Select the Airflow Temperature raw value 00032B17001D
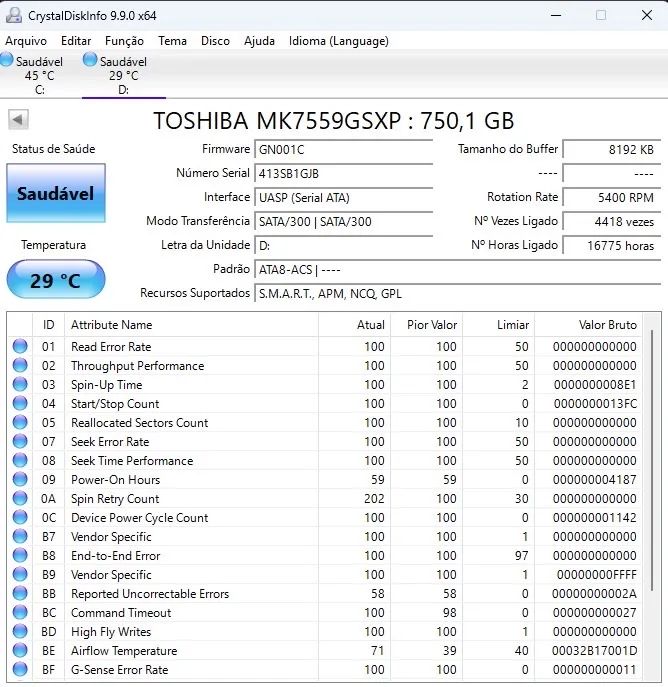The width and height of the screenshot is (668, 687). coord(594,650)
